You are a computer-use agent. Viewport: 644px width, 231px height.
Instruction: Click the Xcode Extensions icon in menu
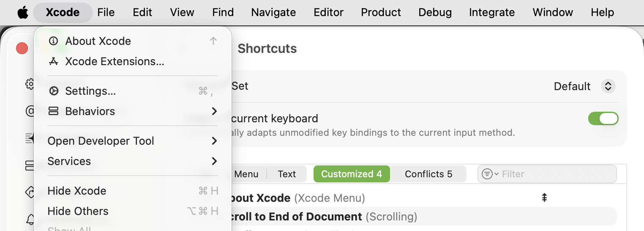pyautogui.click(x=54, y=62)
